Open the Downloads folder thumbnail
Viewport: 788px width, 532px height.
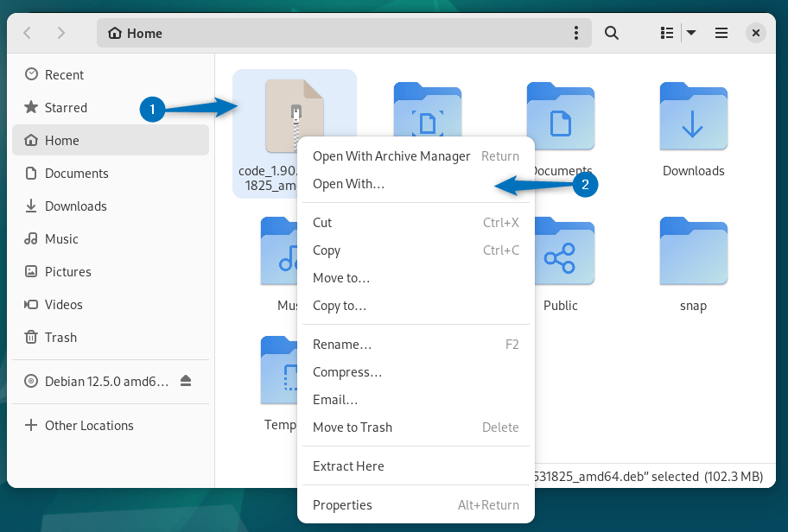(693, 117)
